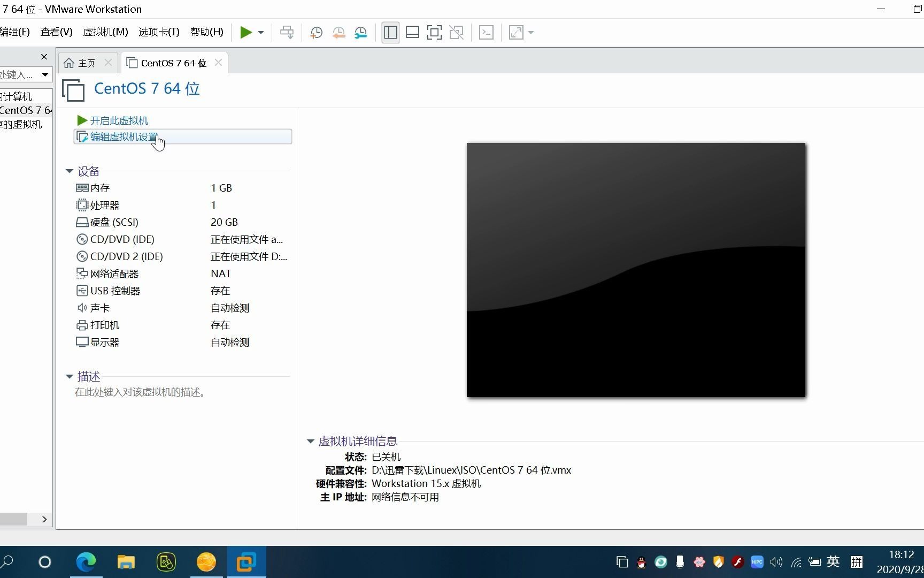Select CentOS 7 64 in library tree
Screen dimensions: 924x578
click(x=26, y=110)
